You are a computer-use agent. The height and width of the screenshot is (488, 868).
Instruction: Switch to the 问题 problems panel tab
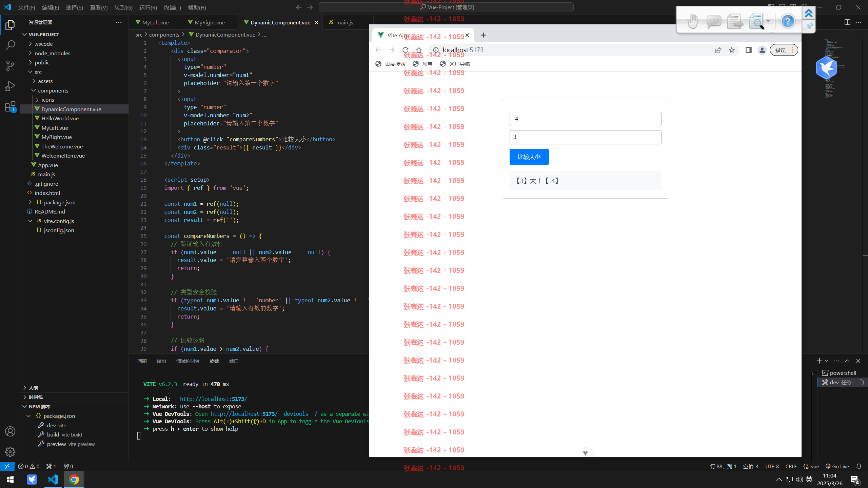(142, 361)
